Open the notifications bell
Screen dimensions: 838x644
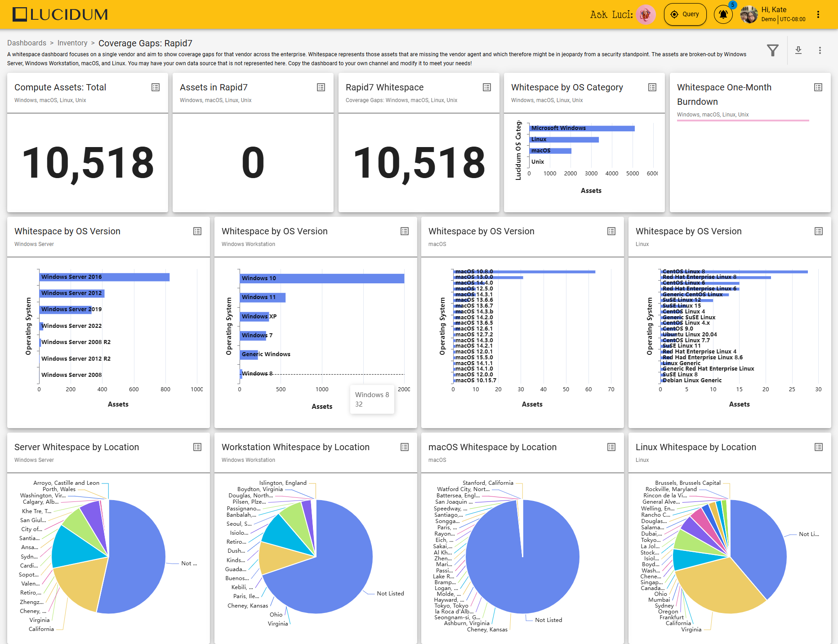[723, 14]
